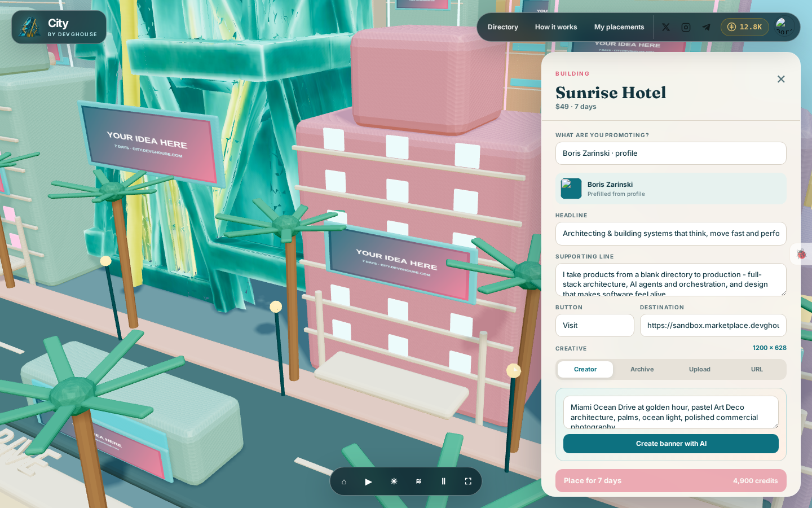Select the Creator creative tab
Screen dimensions: 812x508
[x=585, y=370]
